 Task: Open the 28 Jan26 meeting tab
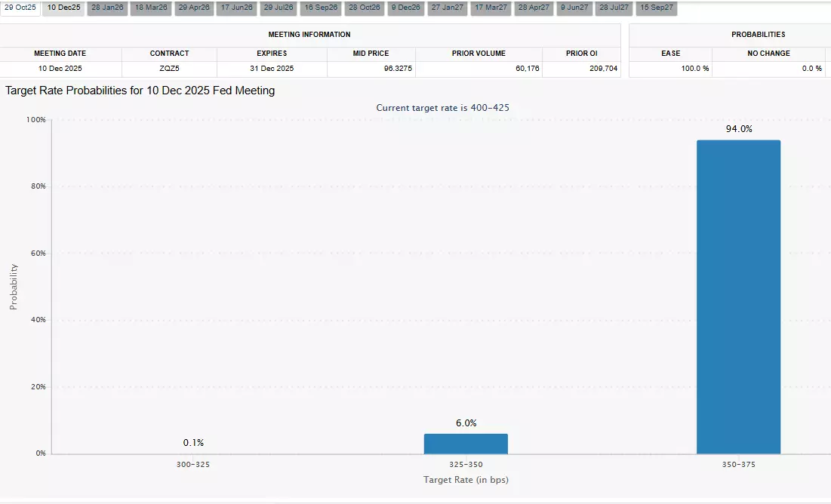[107, 8]
